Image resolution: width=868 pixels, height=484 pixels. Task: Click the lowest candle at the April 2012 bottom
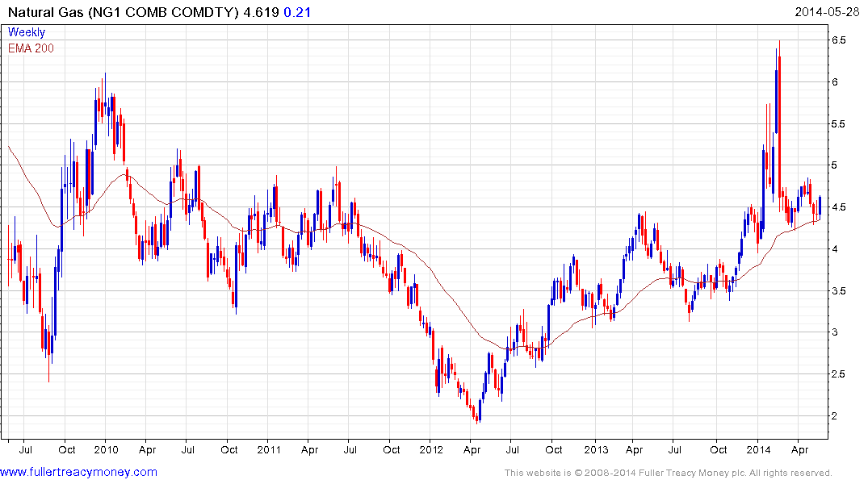click(477, 417)
